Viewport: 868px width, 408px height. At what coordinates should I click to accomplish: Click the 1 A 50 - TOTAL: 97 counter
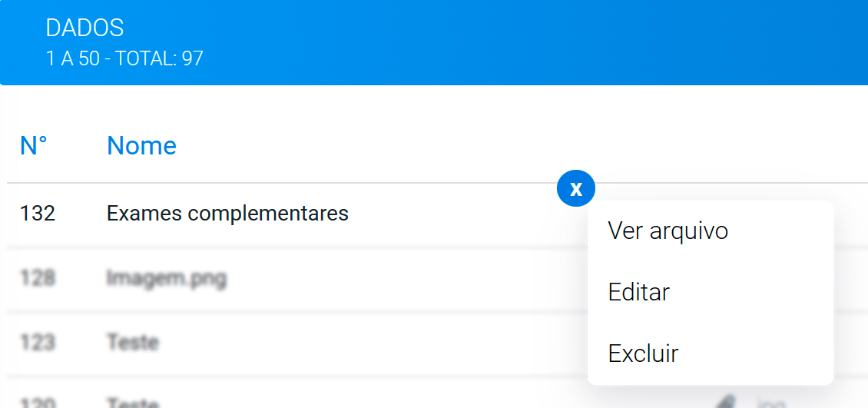click(124, 58)
